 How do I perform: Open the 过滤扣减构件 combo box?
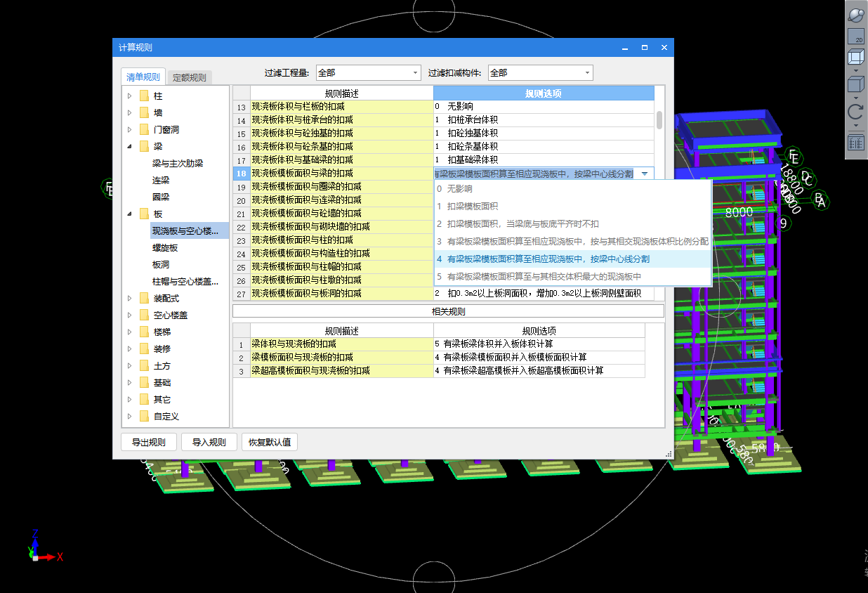(541, 72)
